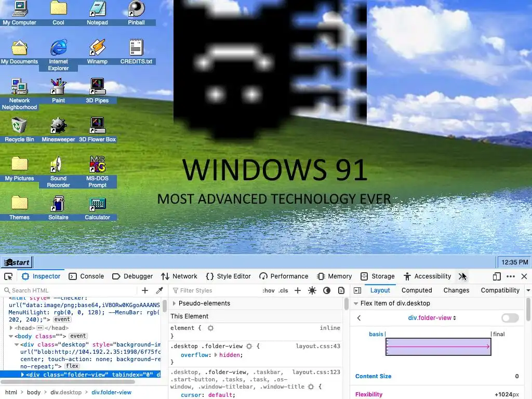Click the 12:35 PM taskbar clock

[x=514, y=262]
